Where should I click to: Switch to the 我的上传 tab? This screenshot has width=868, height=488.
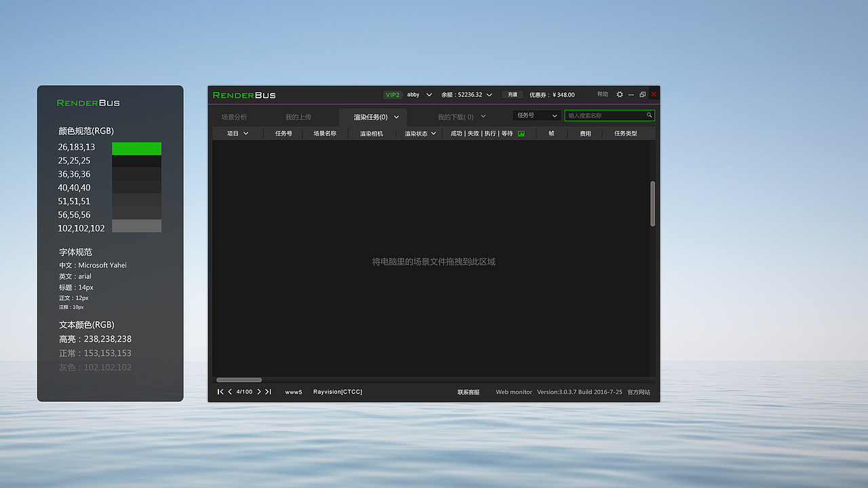click(299, 117)
